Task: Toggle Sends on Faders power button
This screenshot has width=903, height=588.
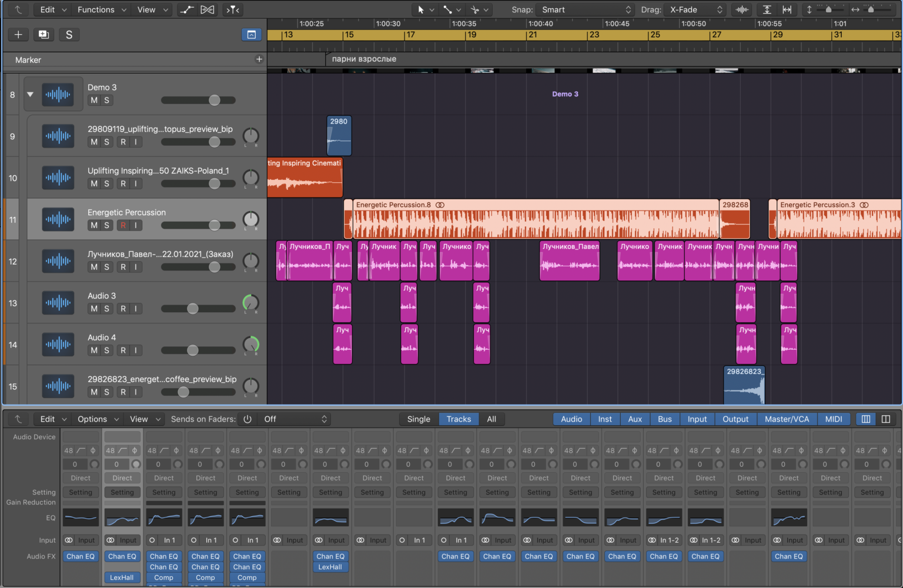Action: (248, 419)
